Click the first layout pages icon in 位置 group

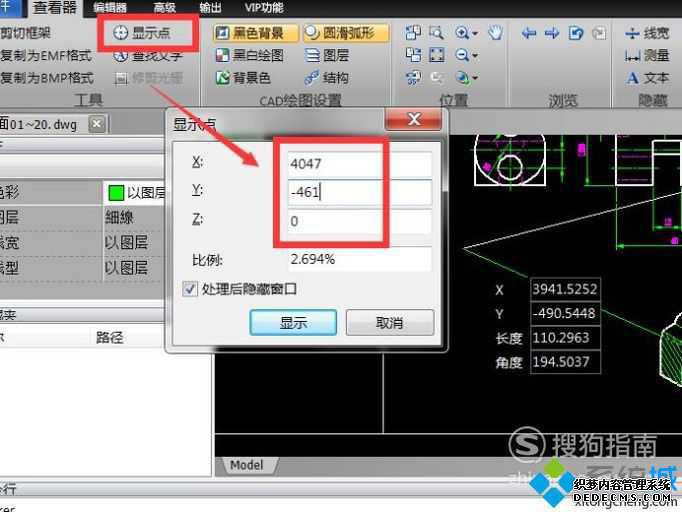413,33
